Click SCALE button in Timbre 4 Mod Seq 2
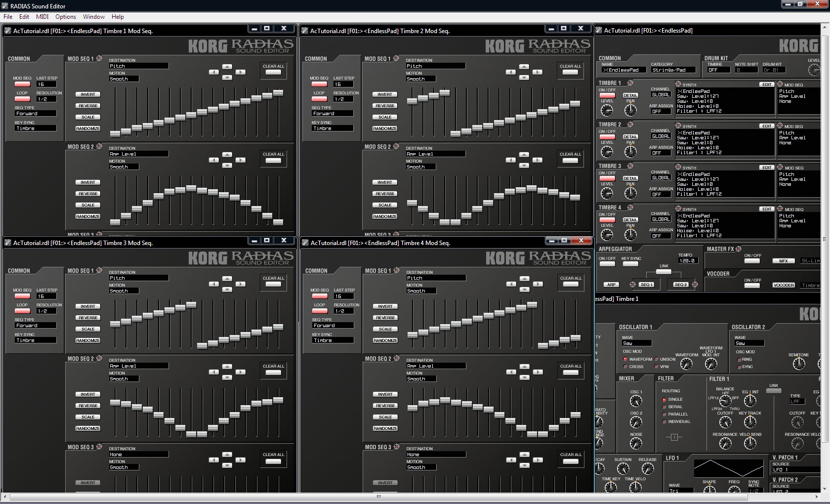Viewport: 830px width, 504px height. tap(385, 417)
